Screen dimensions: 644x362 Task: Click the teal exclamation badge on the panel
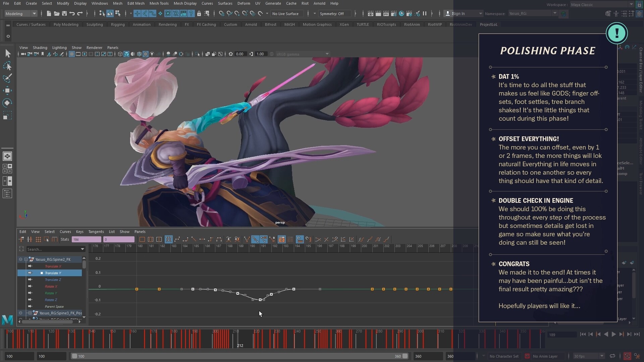(616, 33)
